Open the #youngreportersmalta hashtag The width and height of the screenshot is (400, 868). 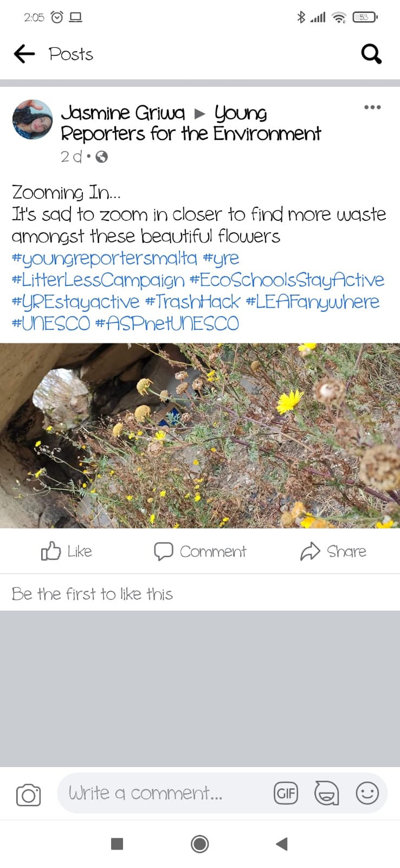(104, 258)
